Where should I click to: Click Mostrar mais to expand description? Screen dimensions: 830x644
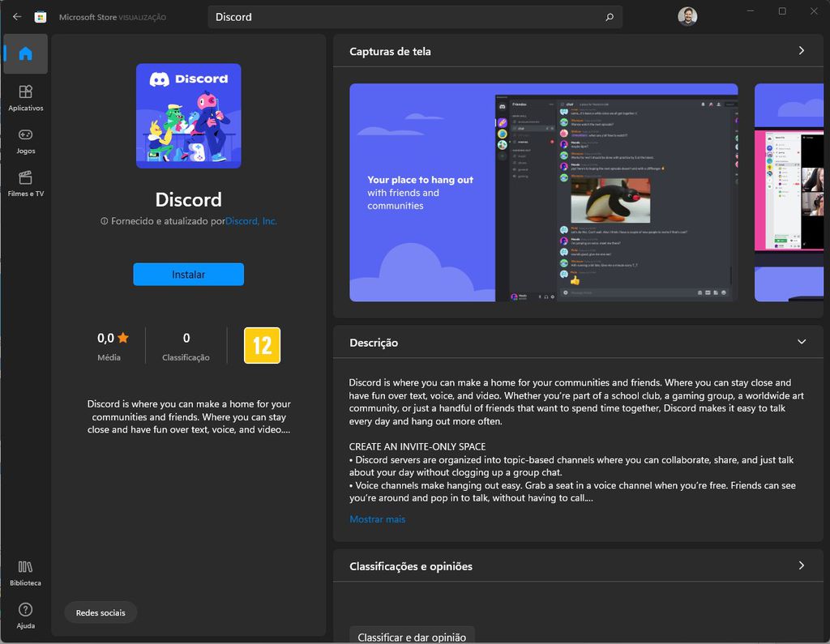[x=378, y=519]
